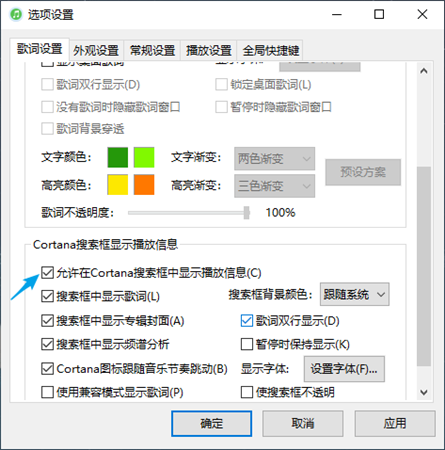Pick the dark green text color swatch

point(118,157)
